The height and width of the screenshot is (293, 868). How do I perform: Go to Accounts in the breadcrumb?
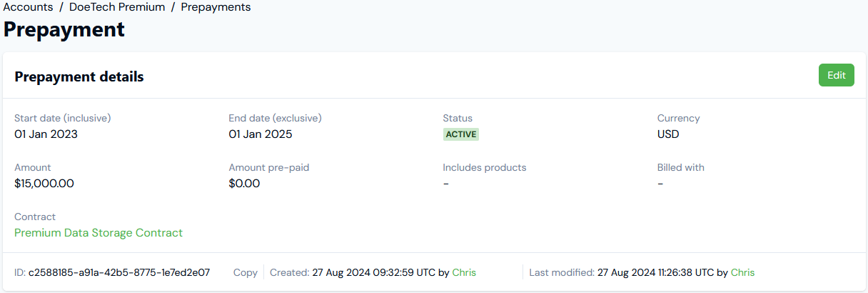click(x=29, y=7)
